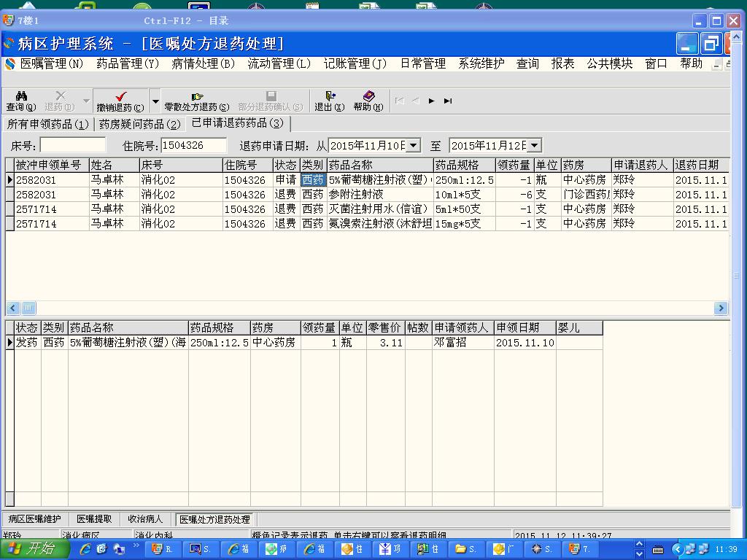Switch to 病区医嘱维护 window tab
The image size is (747, 560).
(x=35, y=519)
